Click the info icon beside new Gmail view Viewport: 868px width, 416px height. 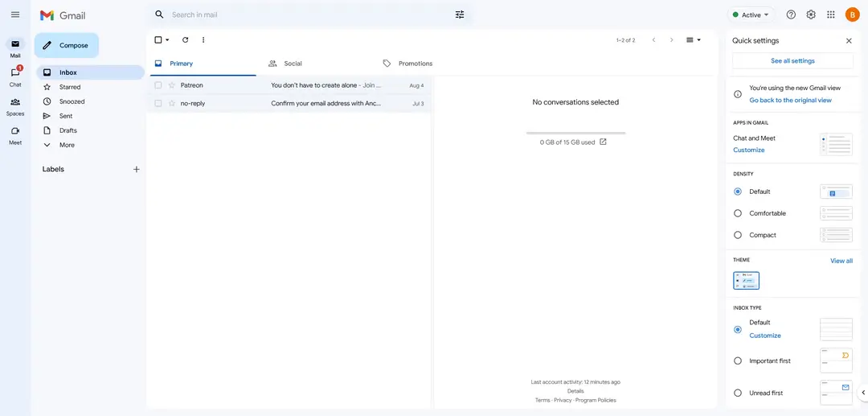[x=737, y=94]
